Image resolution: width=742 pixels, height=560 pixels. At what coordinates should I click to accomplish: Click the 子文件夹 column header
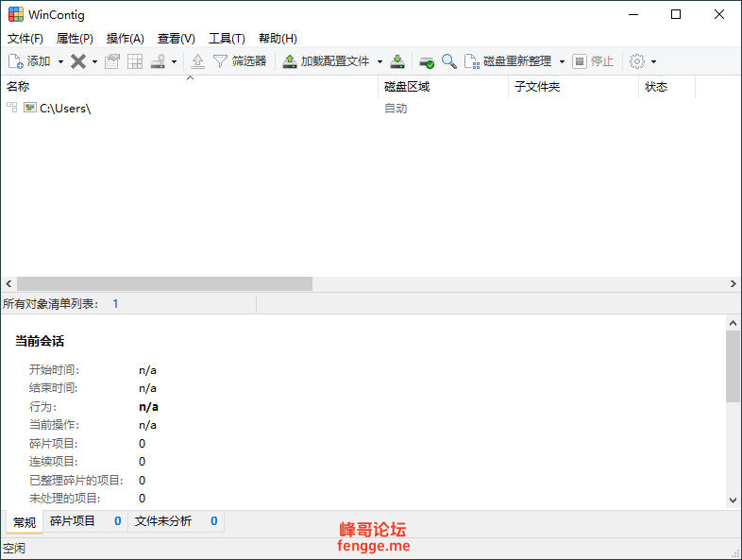(x=574, y=87)
